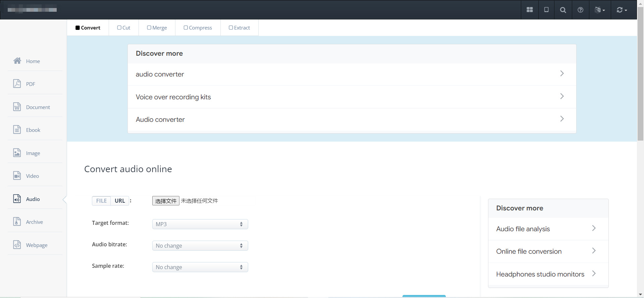Click the scrollbar down arrow

point(640,295)
